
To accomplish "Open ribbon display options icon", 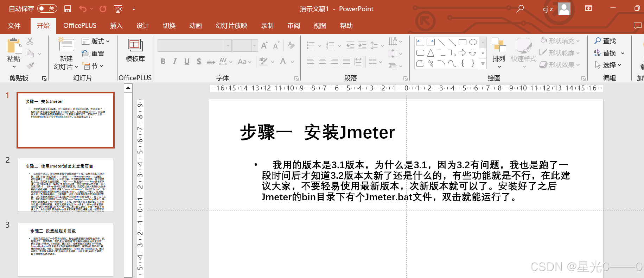I will coord(588,8).
